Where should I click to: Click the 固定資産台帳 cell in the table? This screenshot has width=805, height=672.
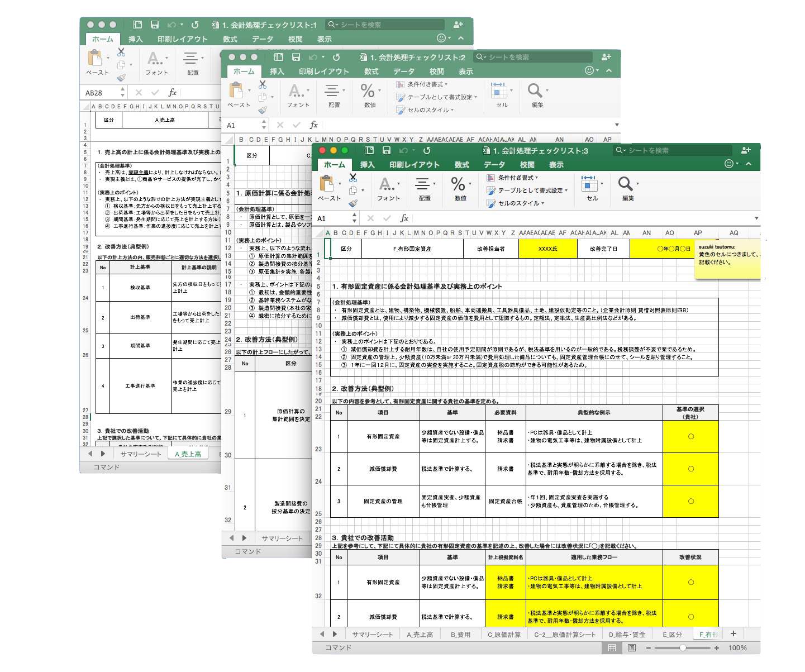(x=505, y=501)
